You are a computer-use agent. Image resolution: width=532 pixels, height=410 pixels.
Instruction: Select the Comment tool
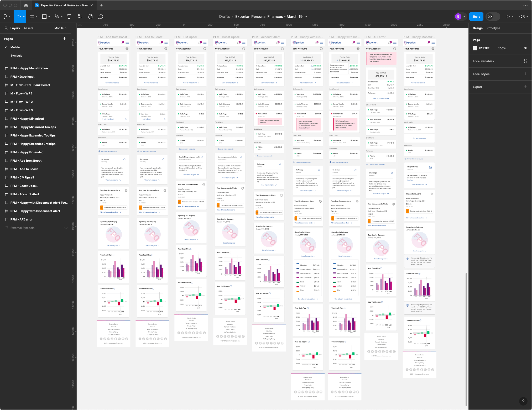(101, 17)
